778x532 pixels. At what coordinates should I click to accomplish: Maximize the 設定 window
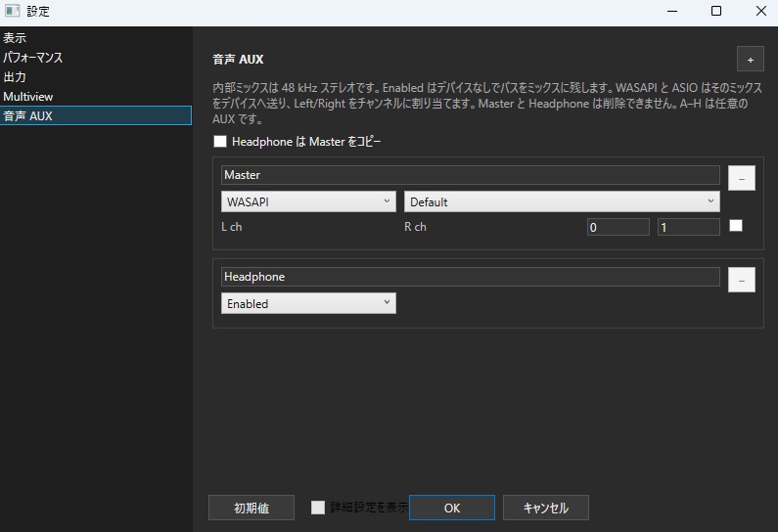point(716,11)
